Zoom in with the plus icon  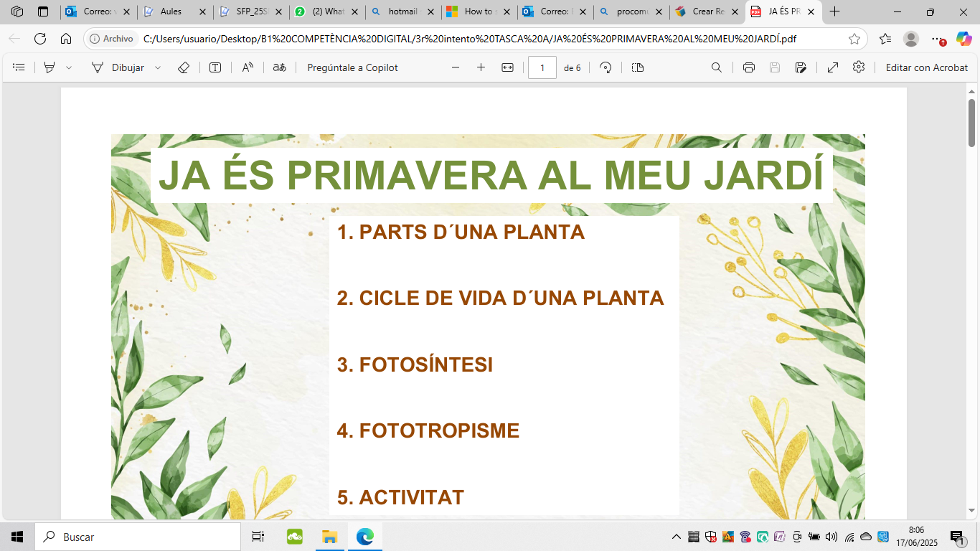click(481, 67)
